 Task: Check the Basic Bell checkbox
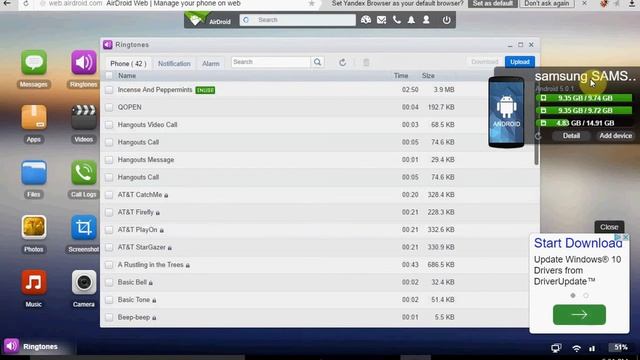[109, 282]
